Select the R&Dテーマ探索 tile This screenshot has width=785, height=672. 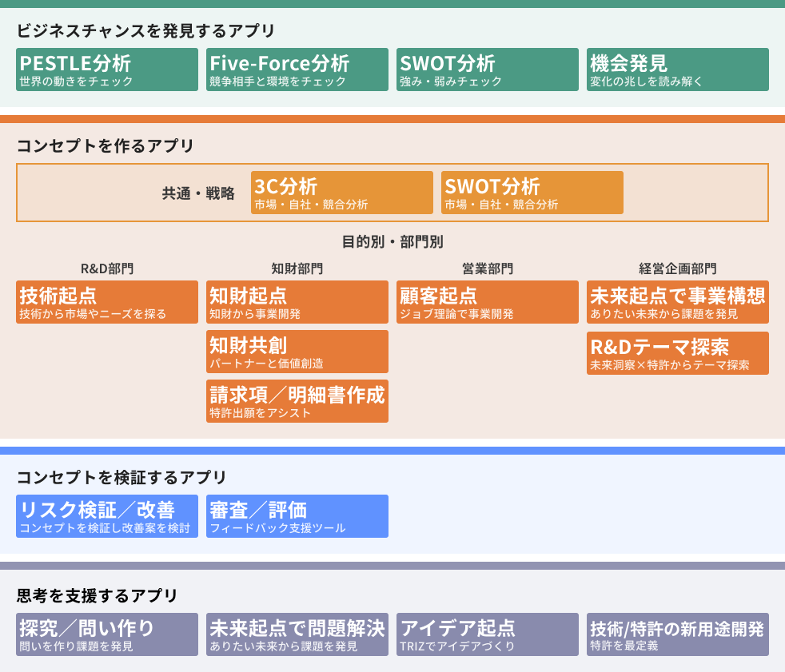(x=678, y=353)
